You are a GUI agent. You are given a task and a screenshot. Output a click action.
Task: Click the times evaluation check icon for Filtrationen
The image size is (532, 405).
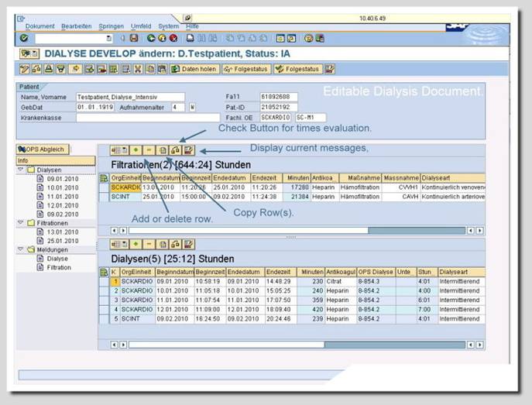(x=176, y=149)
